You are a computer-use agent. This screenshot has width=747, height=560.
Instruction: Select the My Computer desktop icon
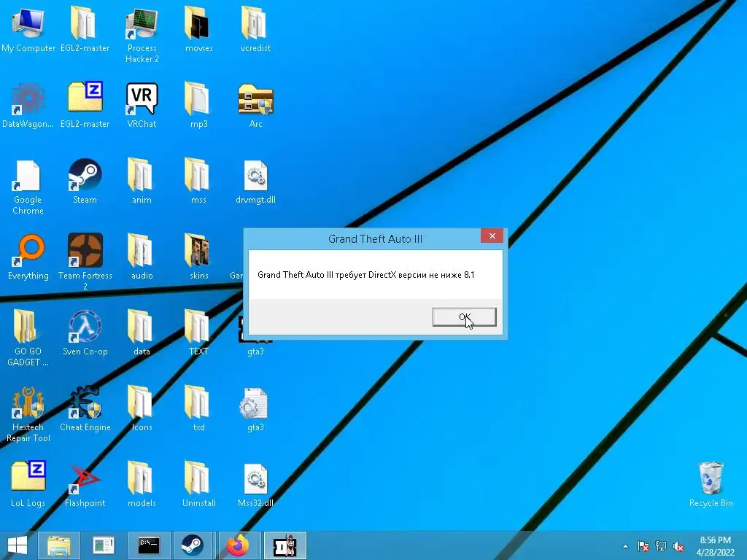(x=28, y=28)
